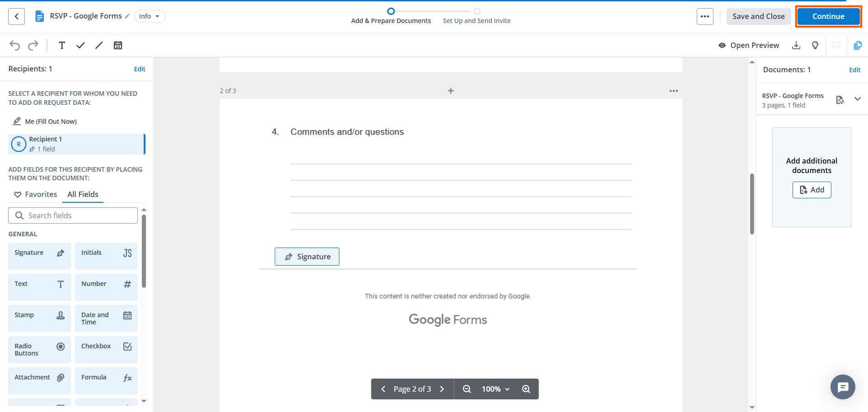The image size is (868, 412).
Task: Open hints via the lightbulb icon
Action: 815,45
